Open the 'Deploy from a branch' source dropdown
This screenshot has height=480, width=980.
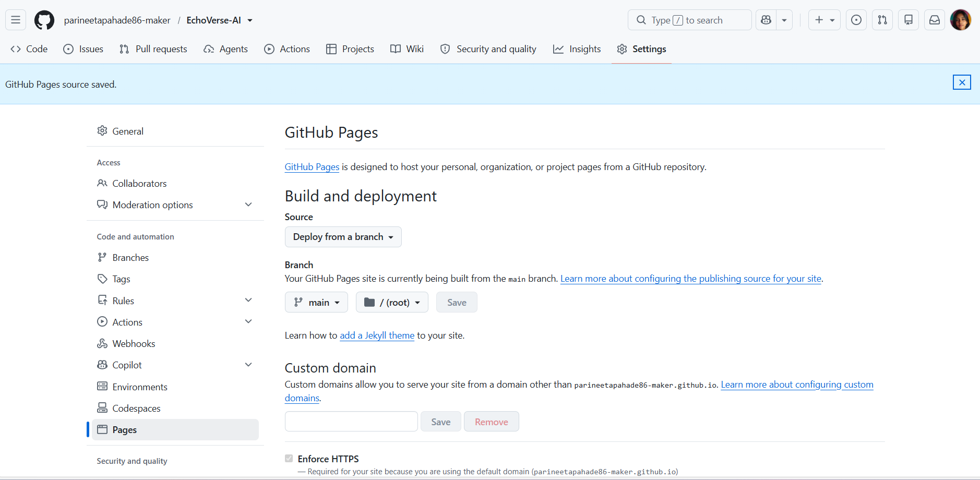[343, 237]
